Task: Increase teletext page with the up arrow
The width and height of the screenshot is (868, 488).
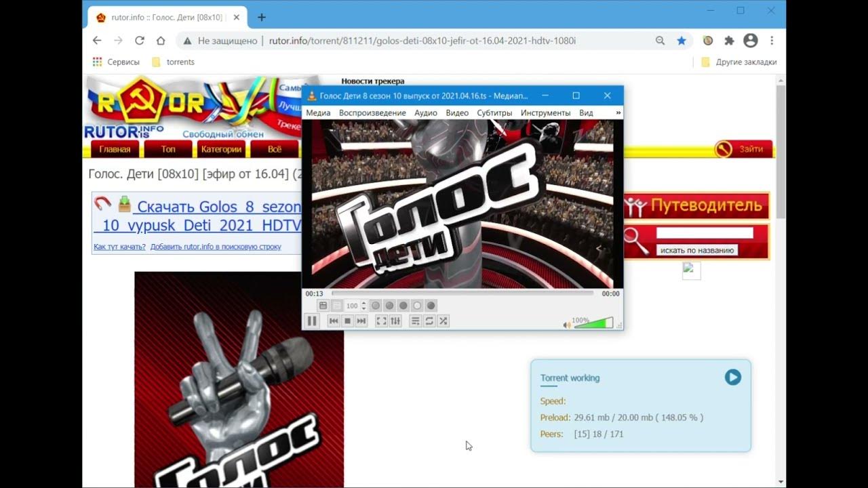Action: 363,303
